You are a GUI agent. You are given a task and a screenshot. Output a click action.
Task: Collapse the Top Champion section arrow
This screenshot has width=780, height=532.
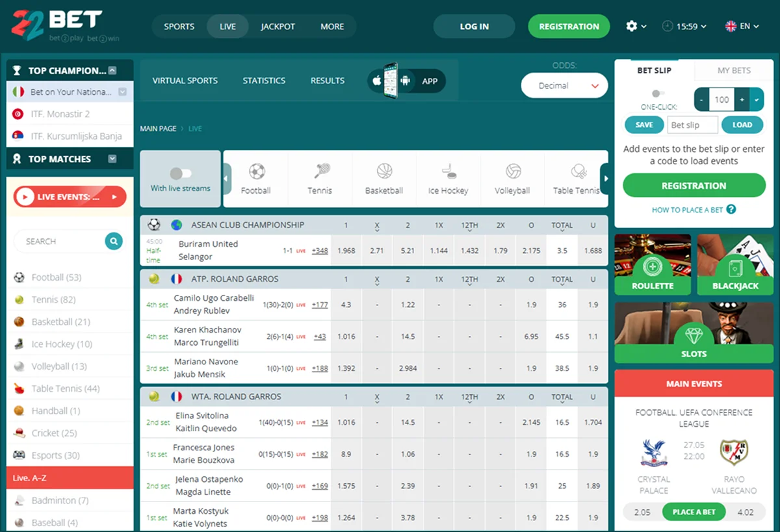pos(112,70)
